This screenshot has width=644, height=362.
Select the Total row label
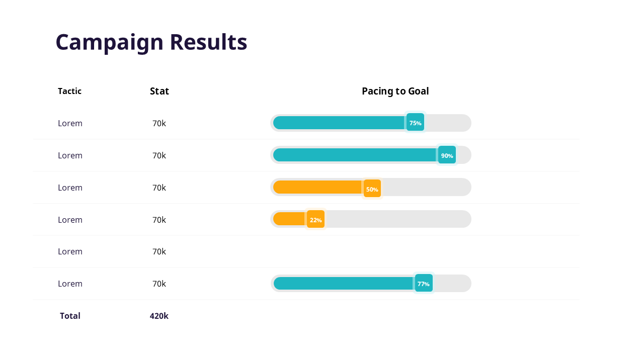click(x=70, y=316)
